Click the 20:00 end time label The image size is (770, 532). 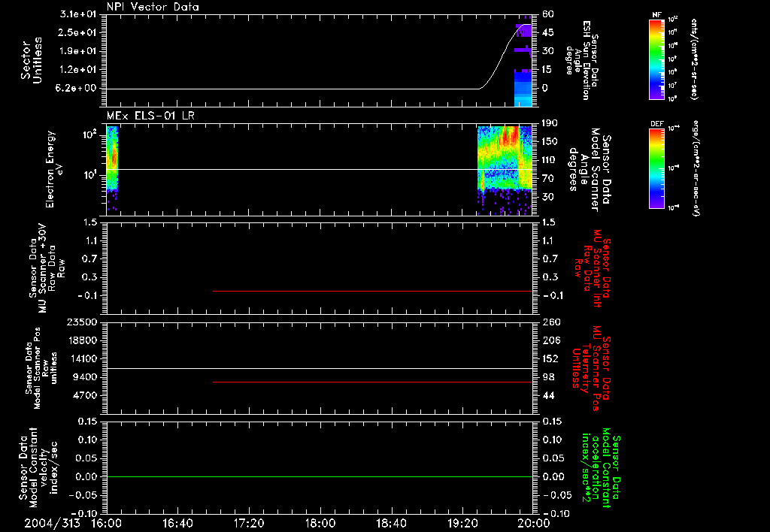[534, 523]
